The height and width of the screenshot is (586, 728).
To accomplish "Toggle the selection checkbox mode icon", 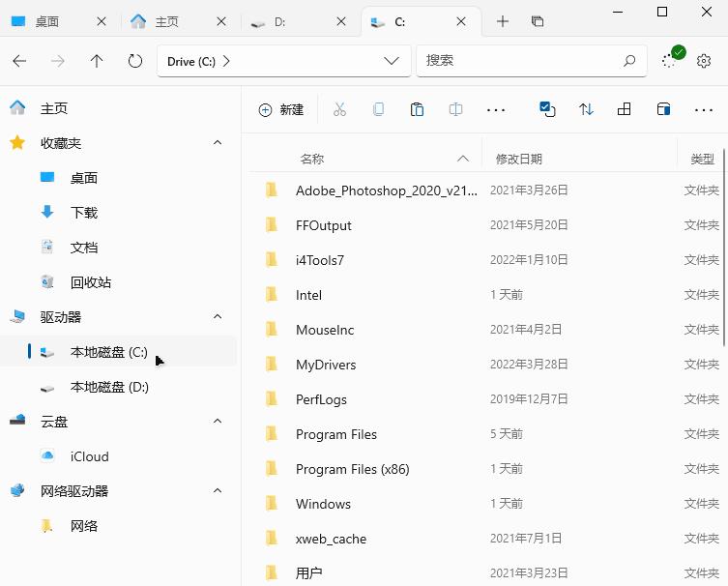I will point(547,110).
